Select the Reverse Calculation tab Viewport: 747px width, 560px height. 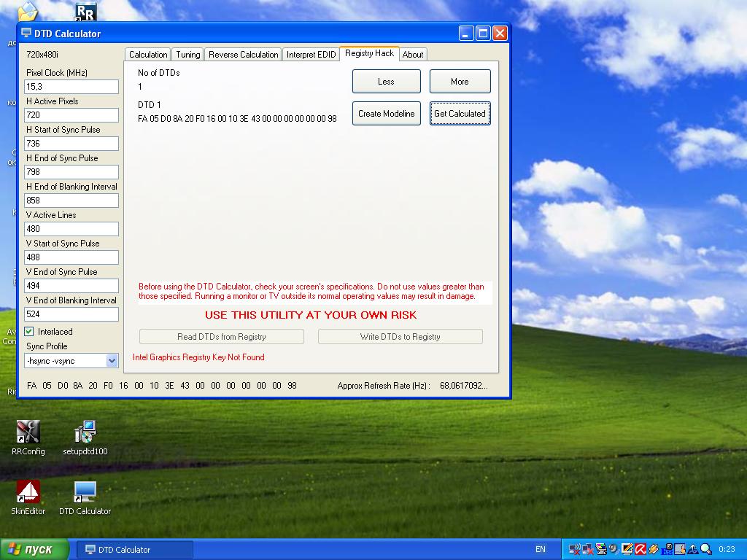243,55
